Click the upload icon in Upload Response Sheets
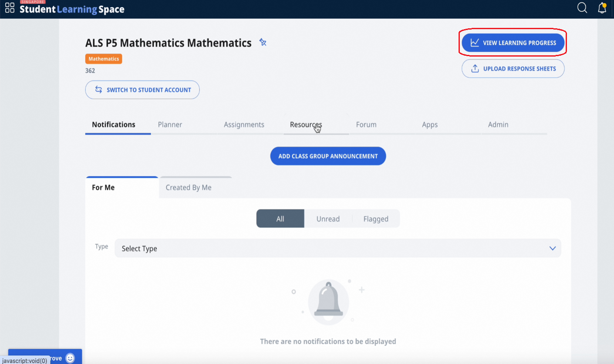This screenshot has width=614, height=364. click(x=475, y=68)
